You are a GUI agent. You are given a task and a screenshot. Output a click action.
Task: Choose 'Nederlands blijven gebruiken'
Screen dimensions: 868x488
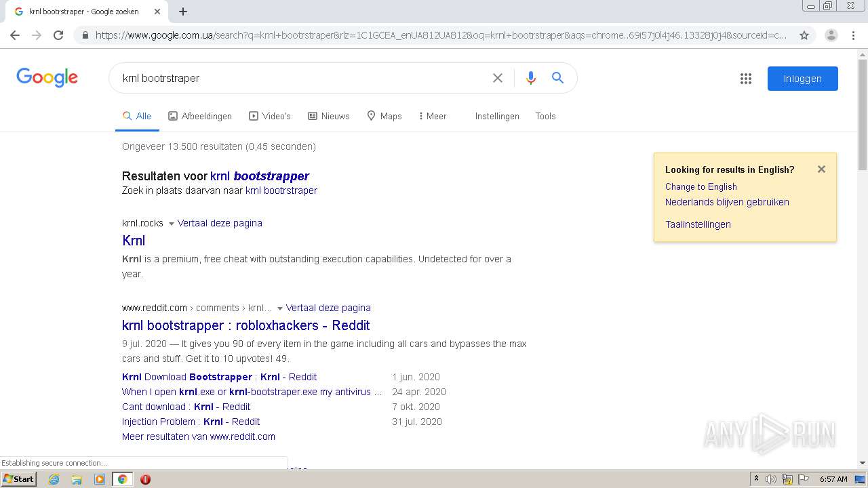pyautogui.click(x=727, y=202)
